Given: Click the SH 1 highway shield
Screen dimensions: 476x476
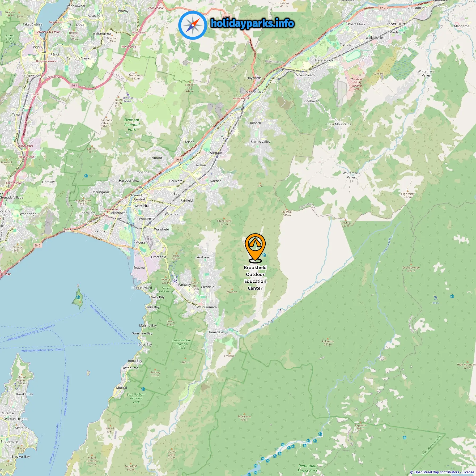Looking at the screenshot, I should 74,86.
